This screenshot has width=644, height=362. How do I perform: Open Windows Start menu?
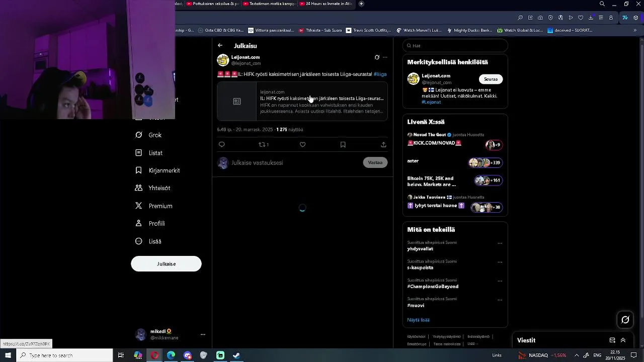click(x=8, y=355)
